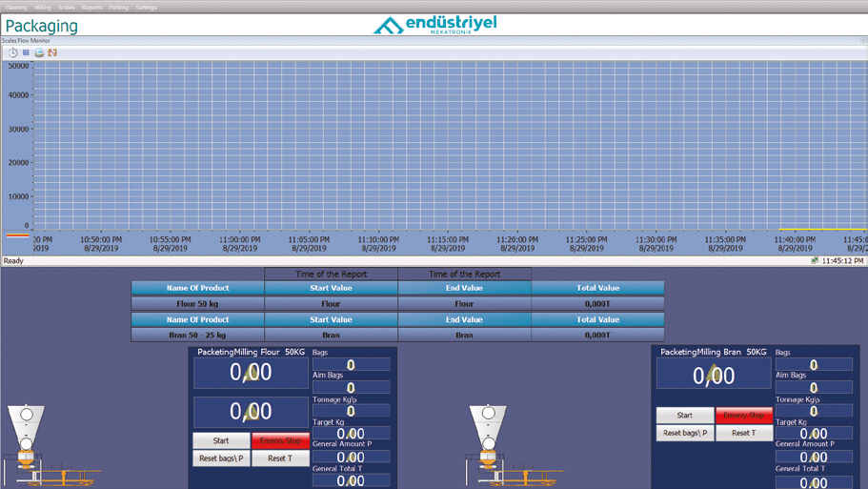Screen dimensions: 868x489
Task: Open the Reports menu
Action: (91, 7)
